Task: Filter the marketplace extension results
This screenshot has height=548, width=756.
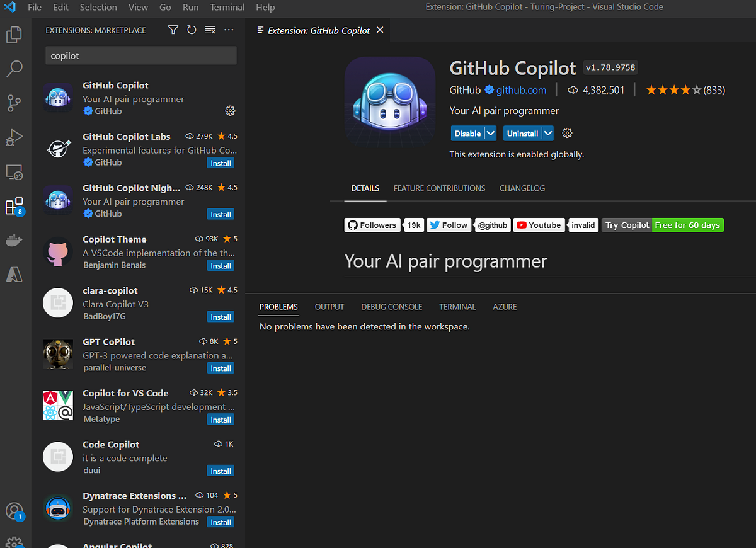Action: coord(173,30)
